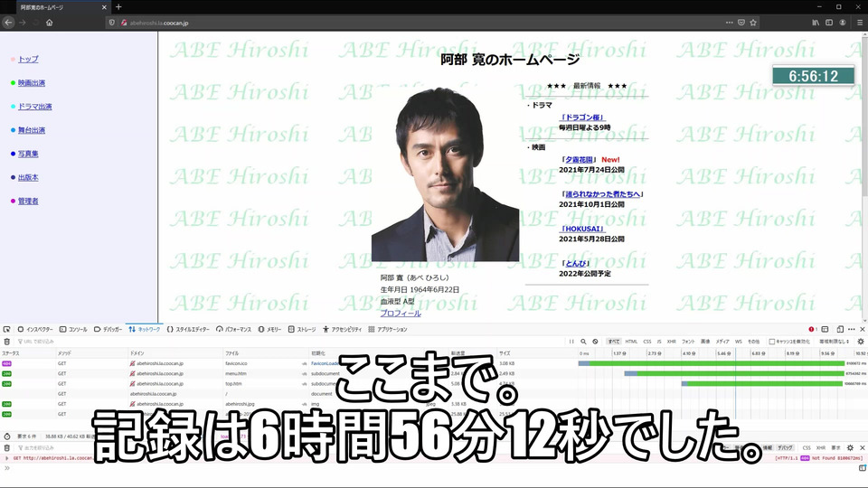
Task: Open network settings gear icon
Action: [860, 342]
